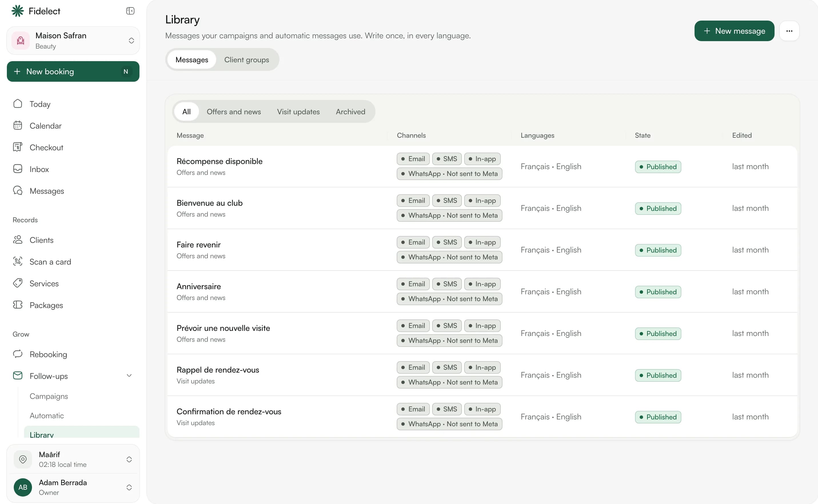Open the Adam Berrada account menu chevron

coord(129,487)
